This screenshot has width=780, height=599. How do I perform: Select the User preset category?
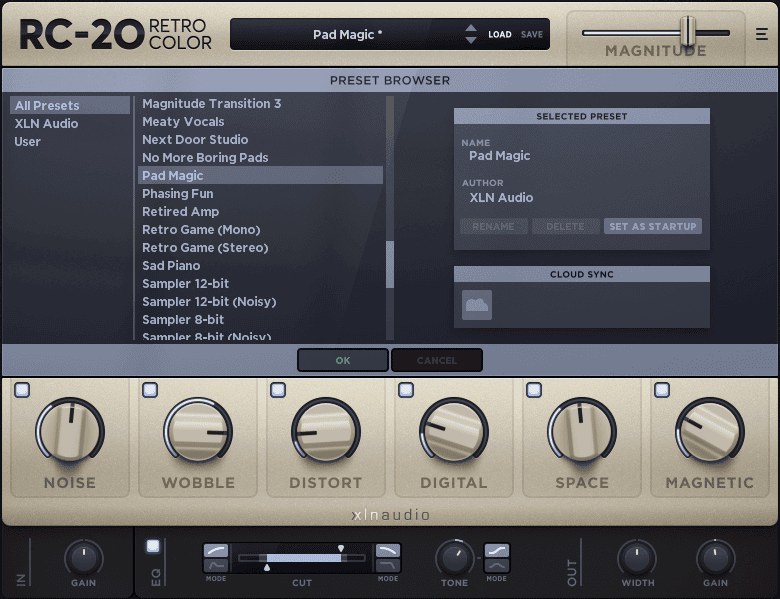[70, 141]
